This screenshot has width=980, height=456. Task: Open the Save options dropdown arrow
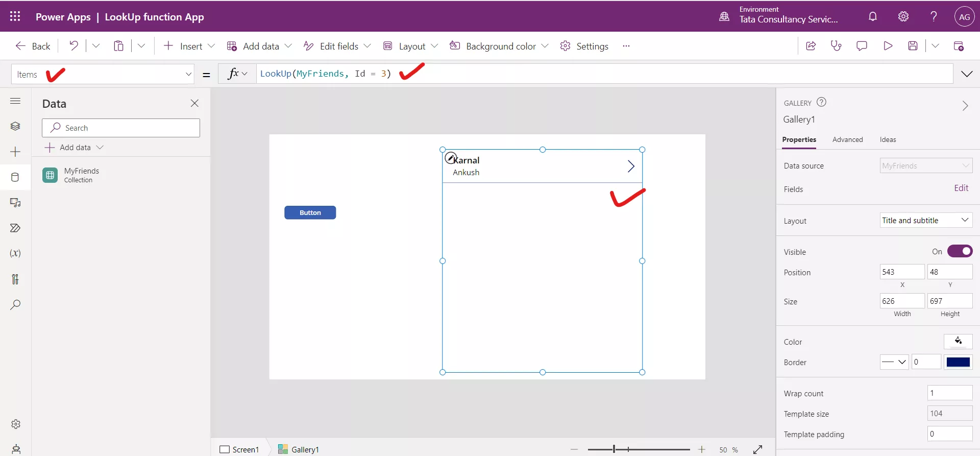(x=935, y=46)
